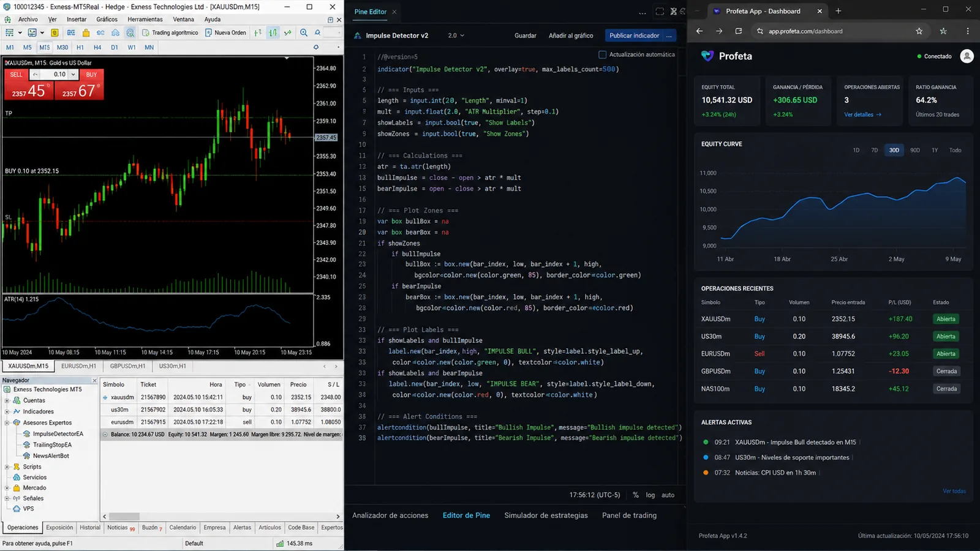Toggle Trading algorítmico in MT5 toolbar

tap(170, 32)
